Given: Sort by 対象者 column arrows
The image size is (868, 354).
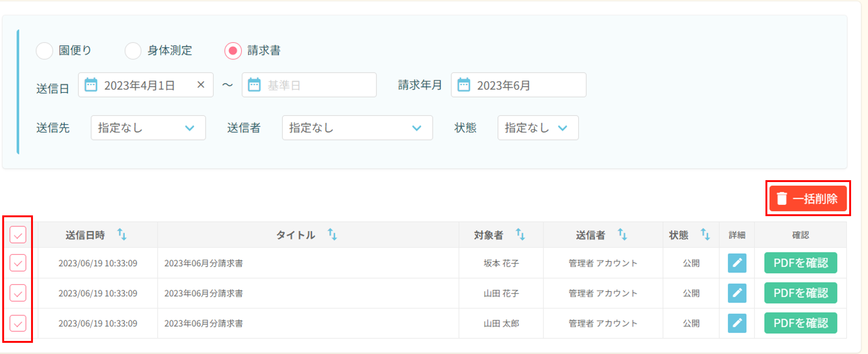Looking at the screenshot, I should pyautogui.click(x=520, y=235).
